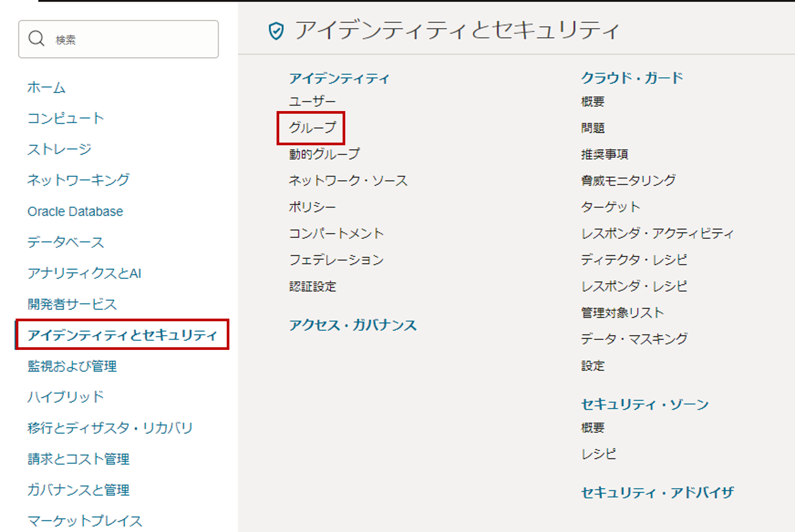Open データ・マスキング link
Viewport: 795px width, 532px height.
tap(634, 339)
